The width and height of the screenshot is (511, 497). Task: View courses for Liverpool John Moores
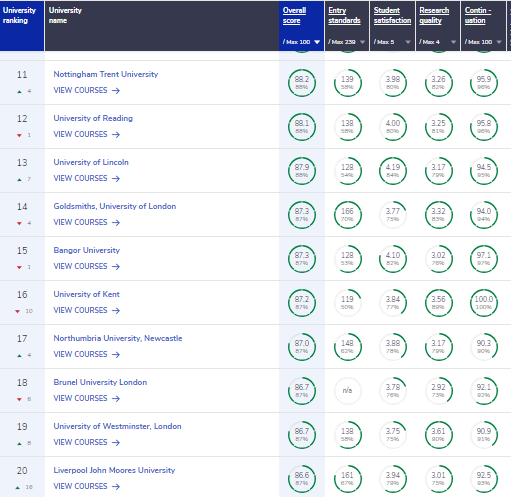coord(87,486)
